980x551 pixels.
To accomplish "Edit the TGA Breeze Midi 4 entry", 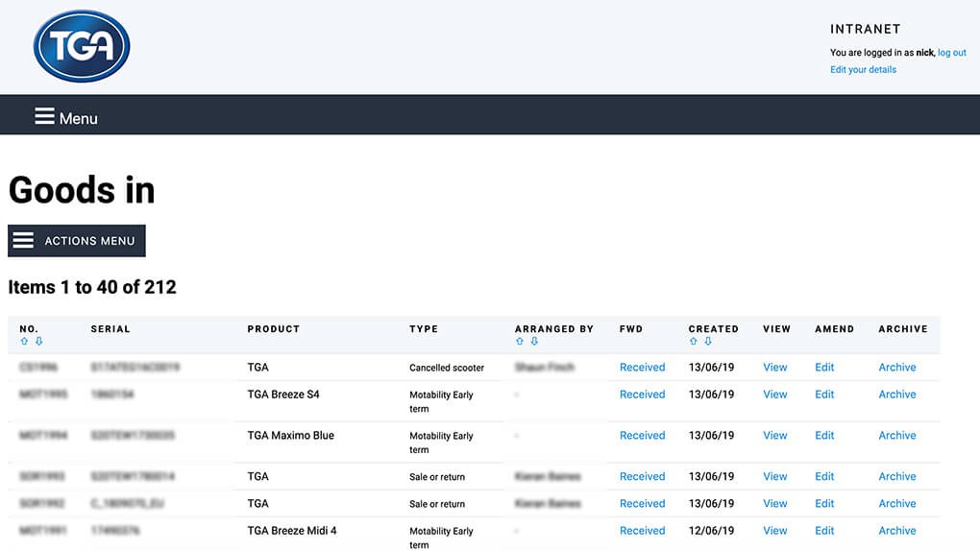I will 824,531.
